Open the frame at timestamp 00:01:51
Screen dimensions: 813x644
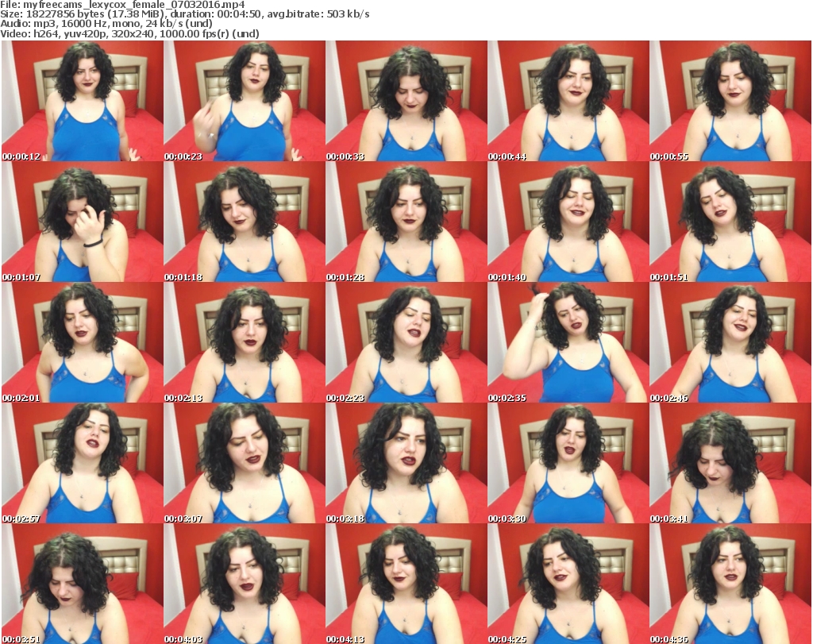tap(730, 222)
